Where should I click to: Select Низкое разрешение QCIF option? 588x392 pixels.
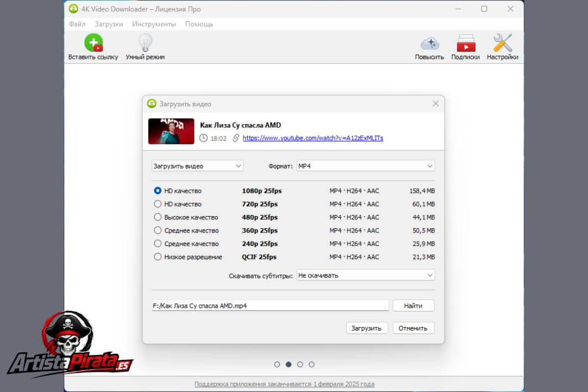tap(157, 256)
